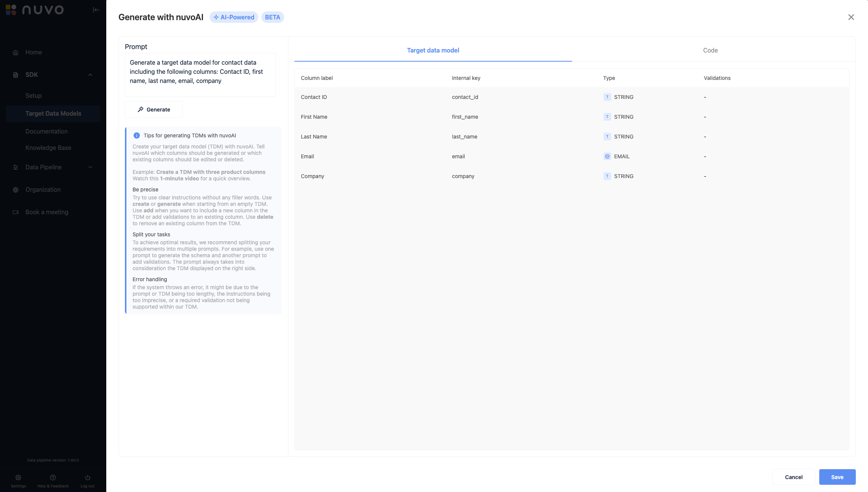The width and height of the screenshot is (868, 492).
Task: Click the Save button
Action: (x=837, y=477)
